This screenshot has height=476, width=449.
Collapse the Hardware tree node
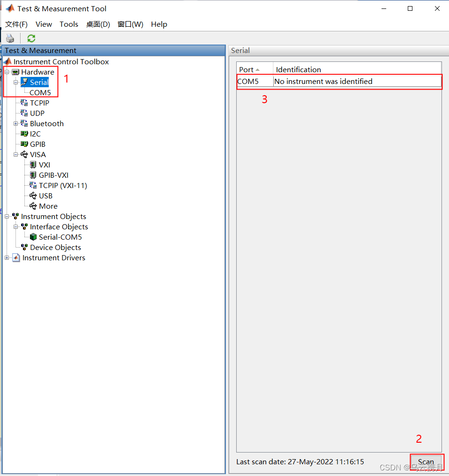[7, 72]
